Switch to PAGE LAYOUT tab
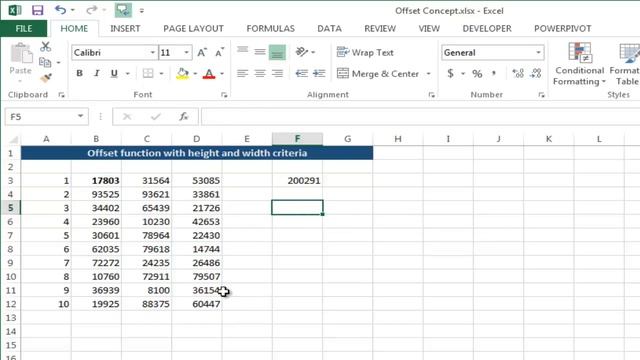 pos(193,29)
